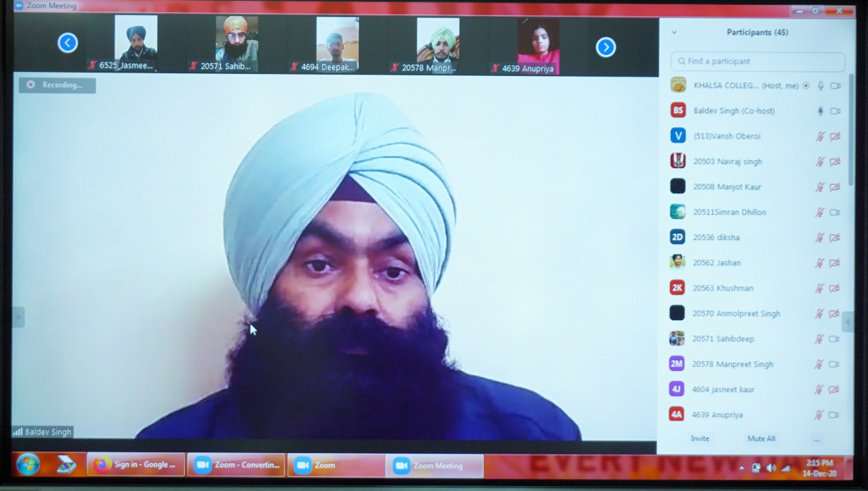Toggle KHALSA COLLEGE host video camera
The width and height of the screenshot is (868, 491).
835,85
